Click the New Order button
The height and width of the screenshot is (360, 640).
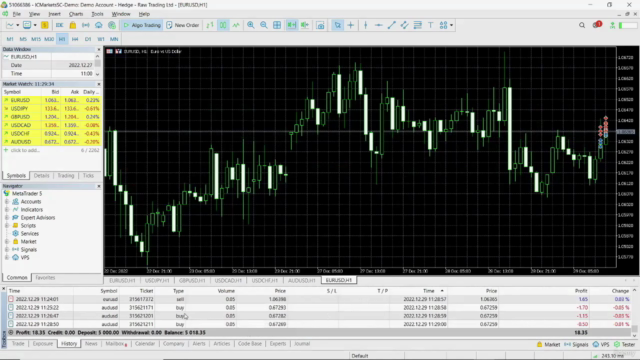click(x=182, y=25)
